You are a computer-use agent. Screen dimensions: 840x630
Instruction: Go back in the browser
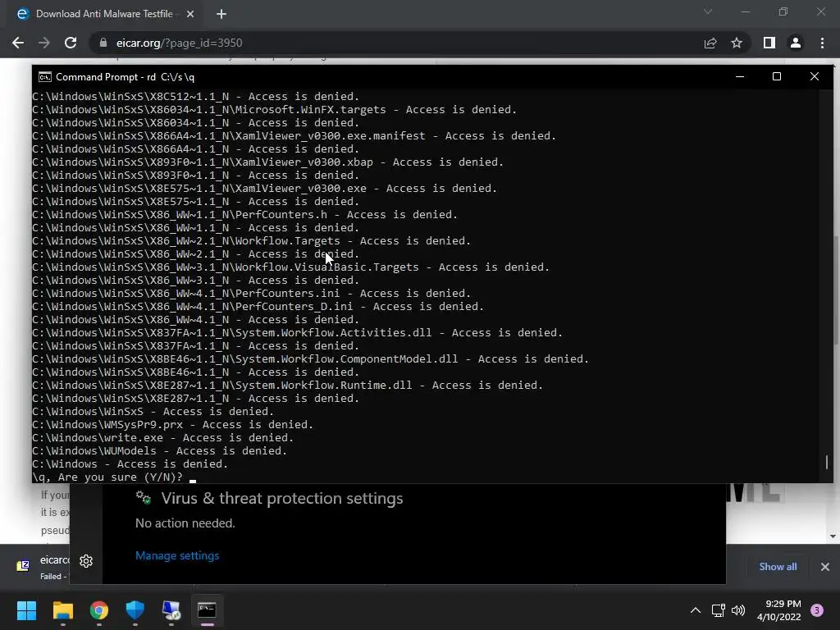pyautogui.click(x=18, y=43)
